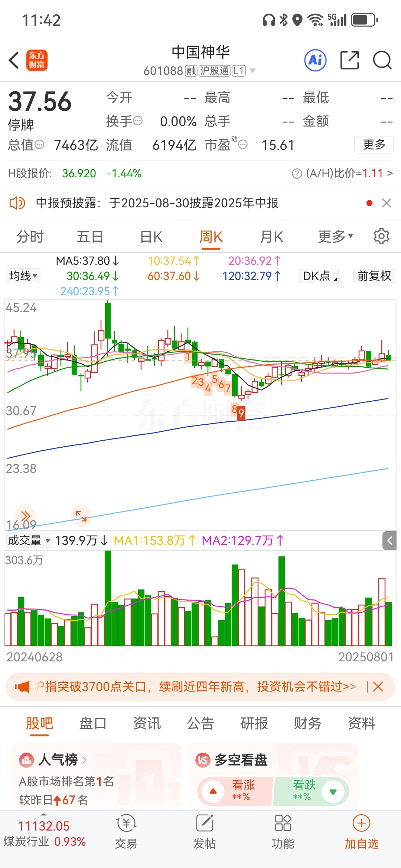
Task: Tap the info icon beside 换手
Action: coord(138,121)
